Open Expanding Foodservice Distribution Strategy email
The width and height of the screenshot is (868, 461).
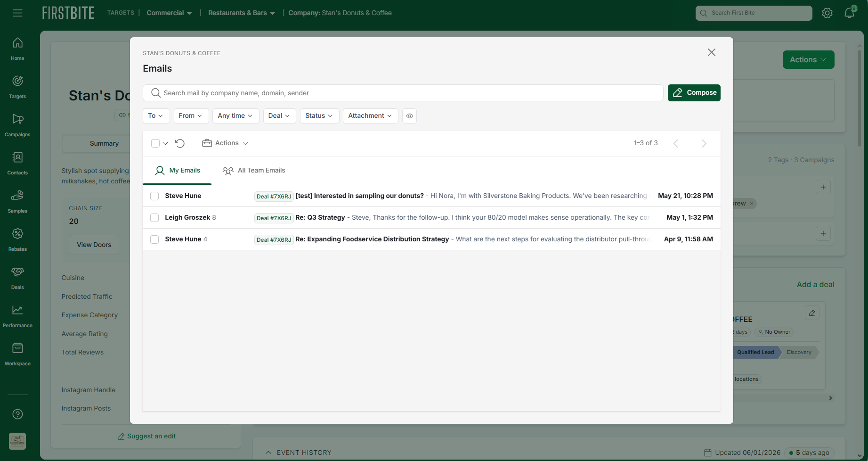tap(431, 239)
